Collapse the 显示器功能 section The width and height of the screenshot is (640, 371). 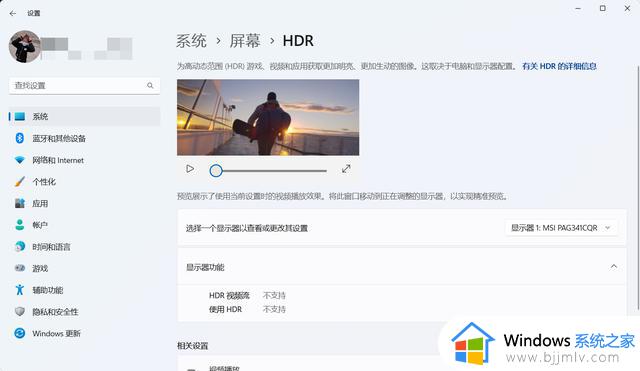[613, 267]
